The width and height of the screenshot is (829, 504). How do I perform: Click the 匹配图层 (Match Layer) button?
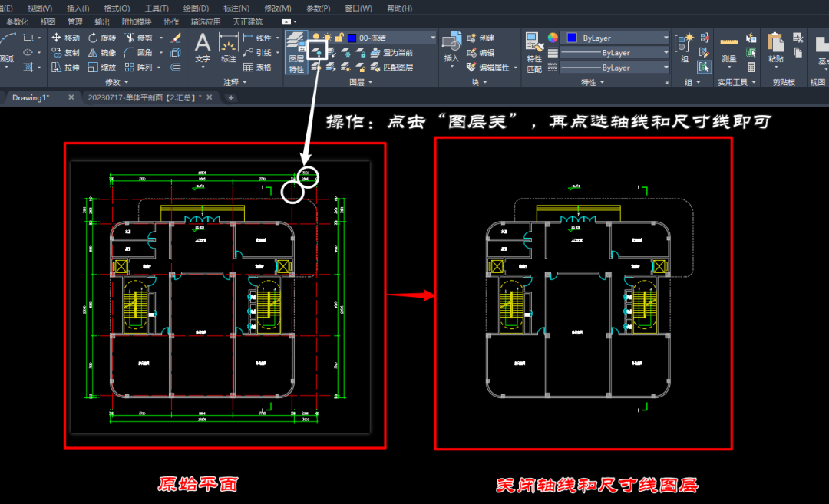tap(399, 67)
